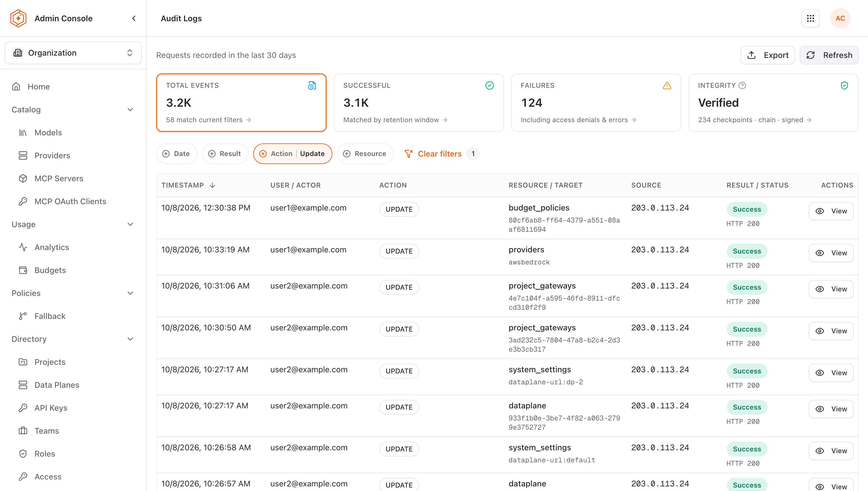Open the AC user avatar menu

point(840,18)
